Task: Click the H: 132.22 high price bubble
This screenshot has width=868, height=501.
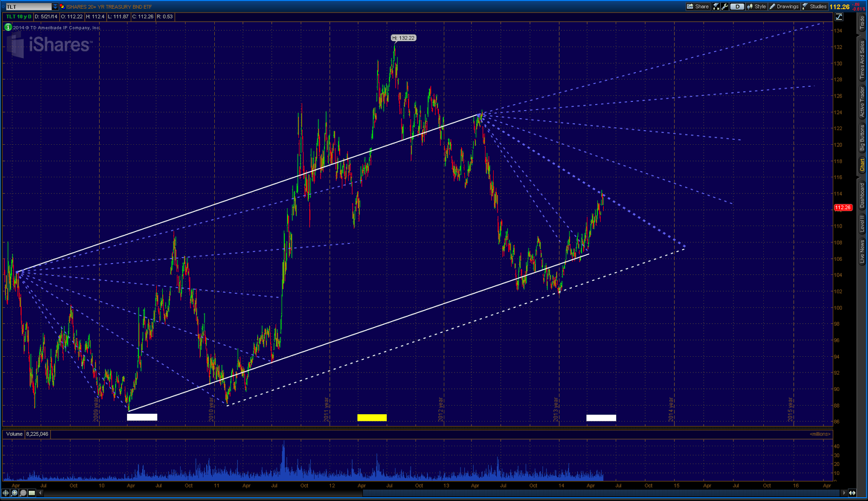Action: pyautogui.click(x=404, y=38)
